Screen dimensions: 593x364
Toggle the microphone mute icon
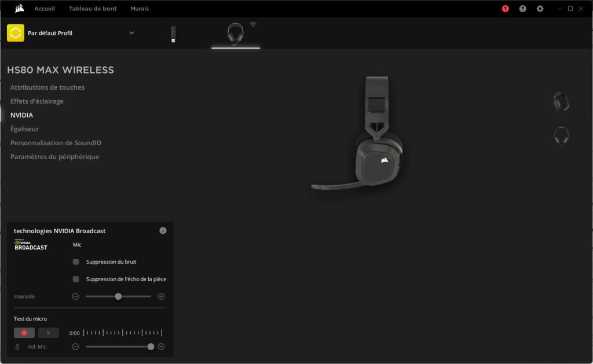[x=17, y=347]
